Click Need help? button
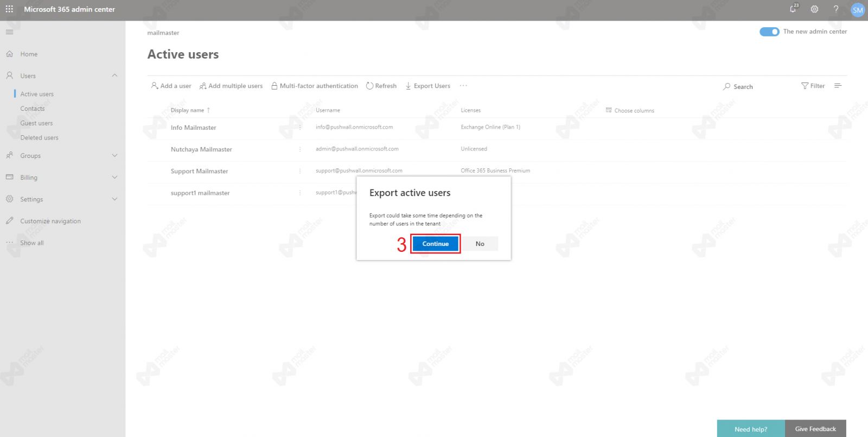Image resolution: width=868 pixels, height=437 pixels. tap(751, 429)
